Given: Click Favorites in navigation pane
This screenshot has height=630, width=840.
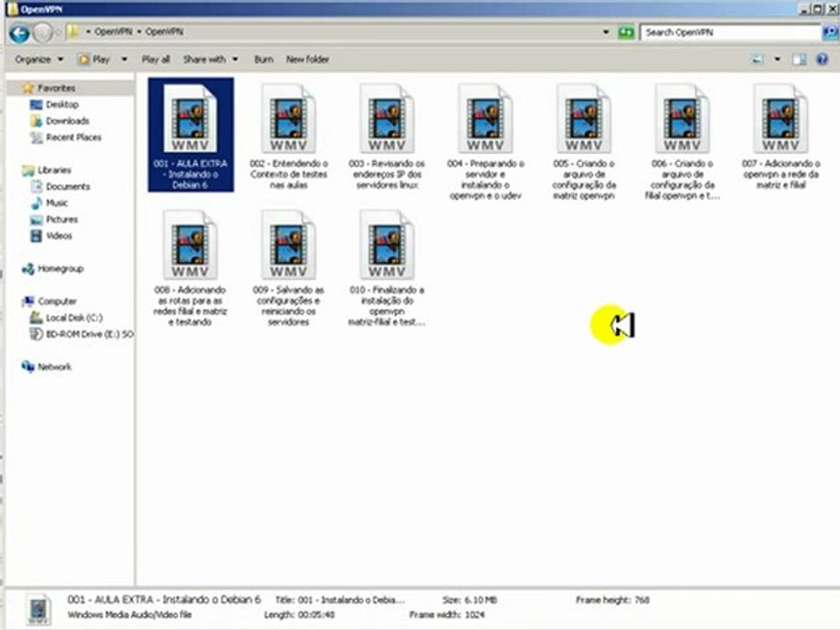Looking at the screenshot, I should (x=56, y=87).
